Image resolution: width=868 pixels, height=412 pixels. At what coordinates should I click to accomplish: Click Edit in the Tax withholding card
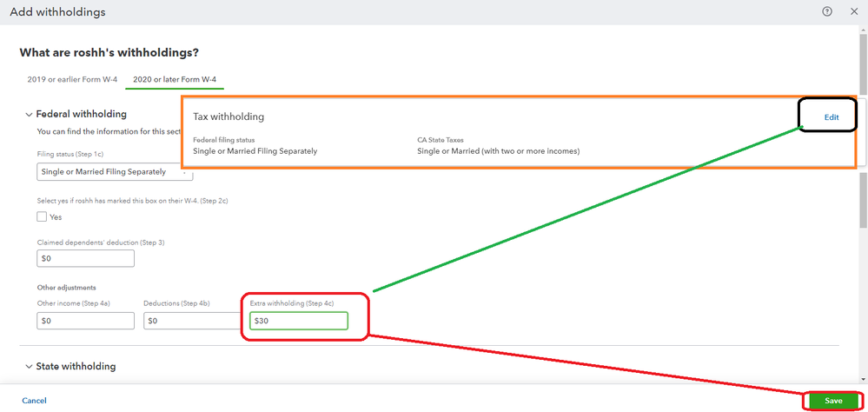(832, 116)
